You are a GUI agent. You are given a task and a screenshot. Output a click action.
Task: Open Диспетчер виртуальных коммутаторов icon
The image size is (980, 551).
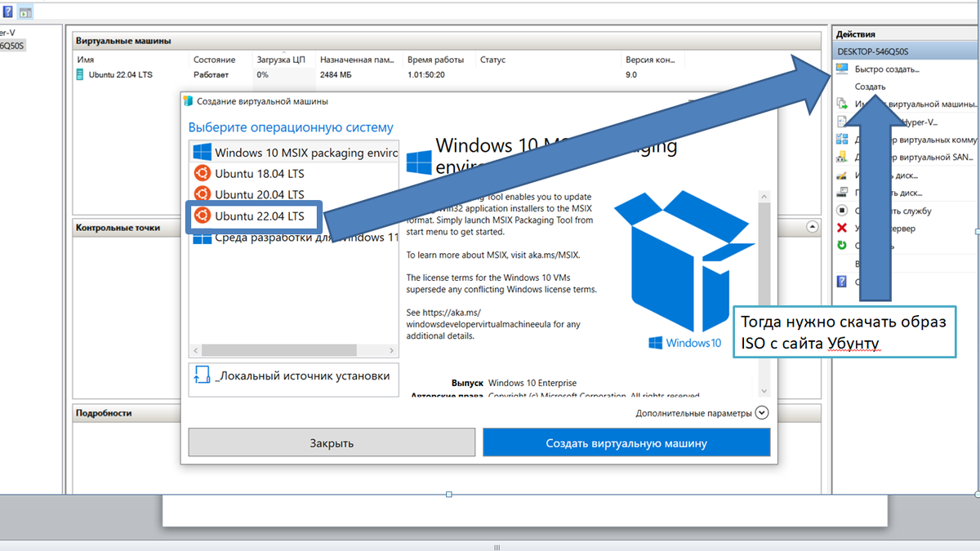(840, 138)
